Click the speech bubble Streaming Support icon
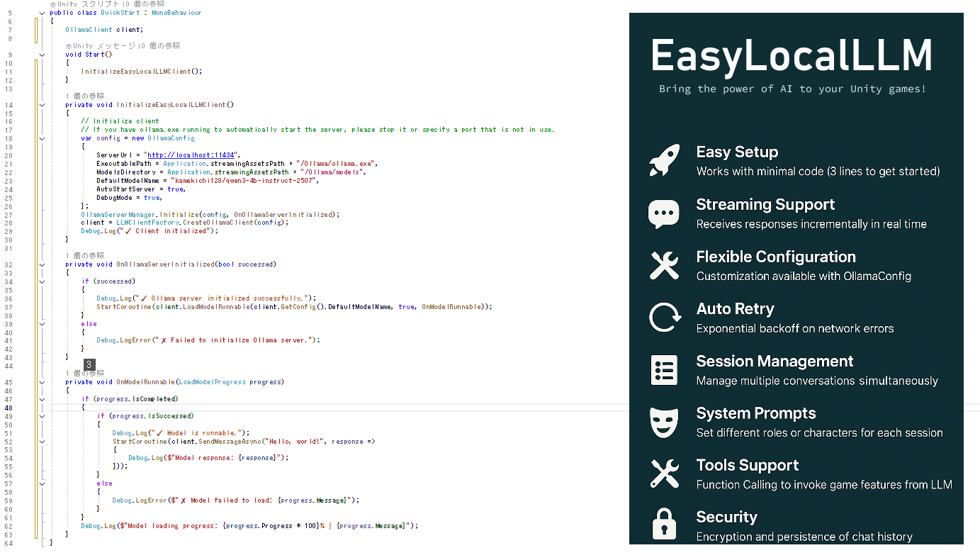980x560 pixels. click(664, 213)
